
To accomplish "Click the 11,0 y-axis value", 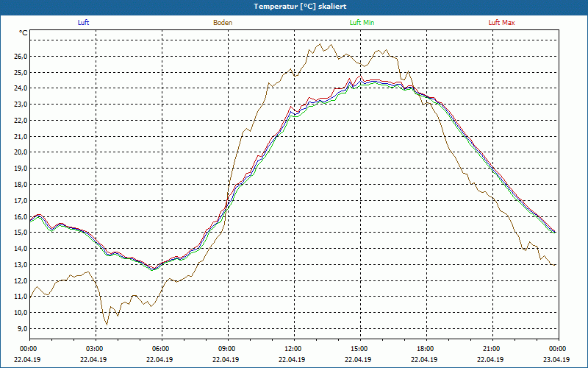I will point(21,297).
